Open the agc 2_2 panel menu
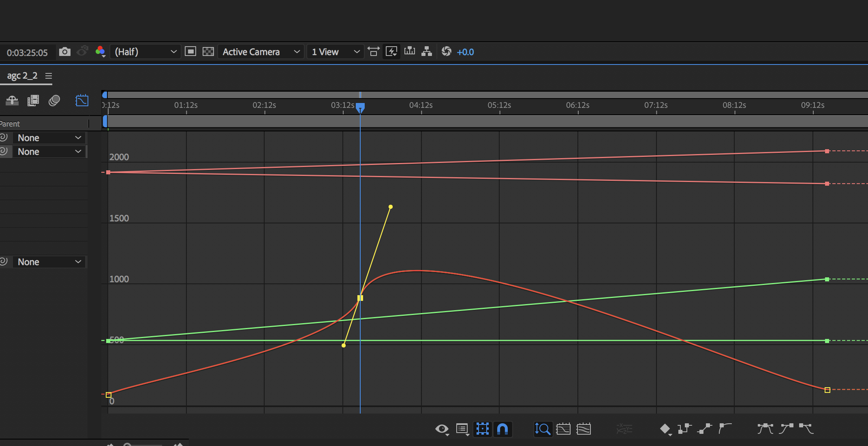The image size is (868, 446). coord(49,76)
